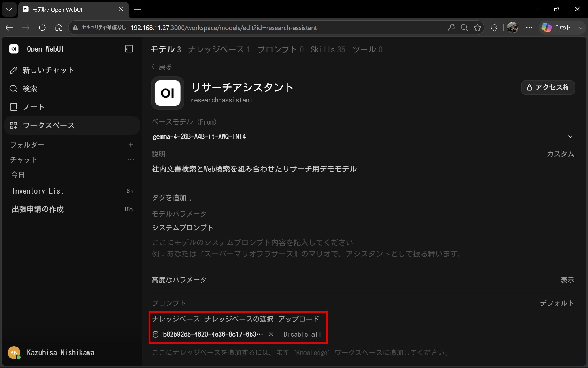Viewport: 588px width, 368px height.
Task: Click the システムプロンプト text area
Action: [x=363, y=248]
